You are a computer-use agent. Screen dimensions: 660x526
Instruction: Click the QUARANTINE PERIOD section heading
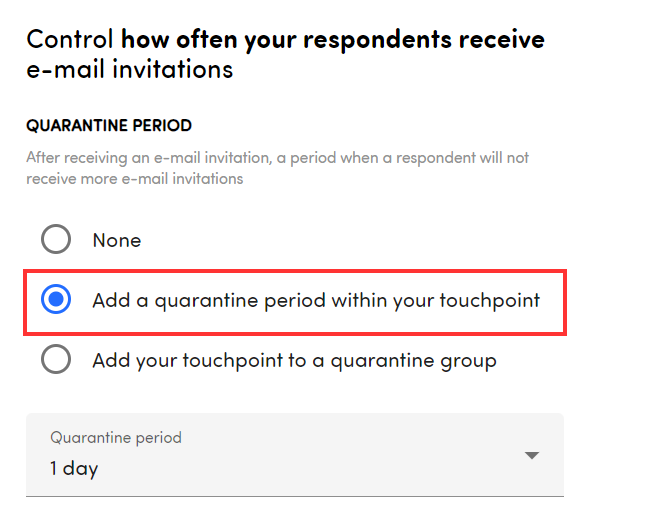click(109, 126)
